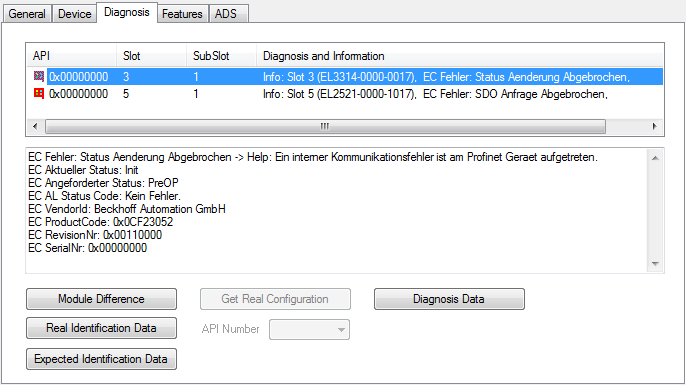Click the Slot column header
686x385 pixels.
[x=151, y=56]
